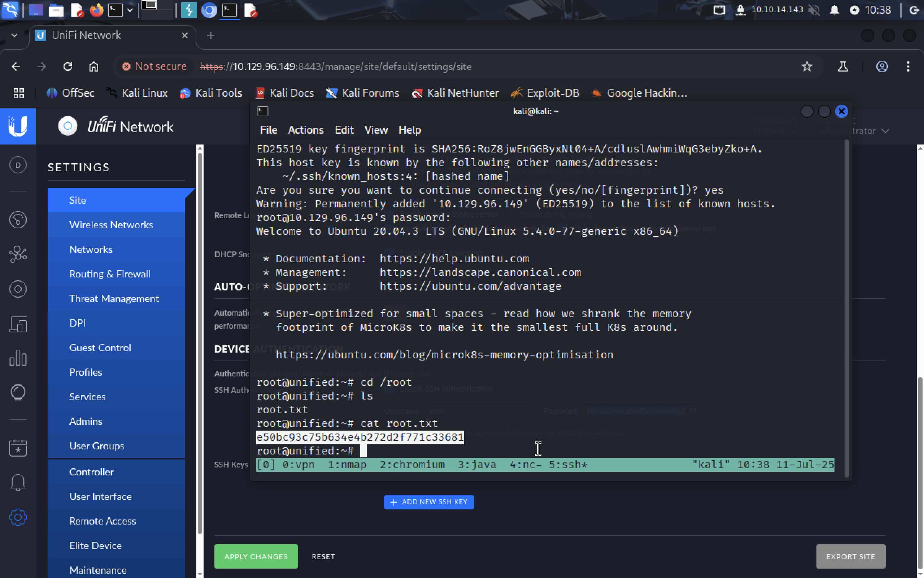
Task: Expand the tab search chevron
Action: [14, 35]
